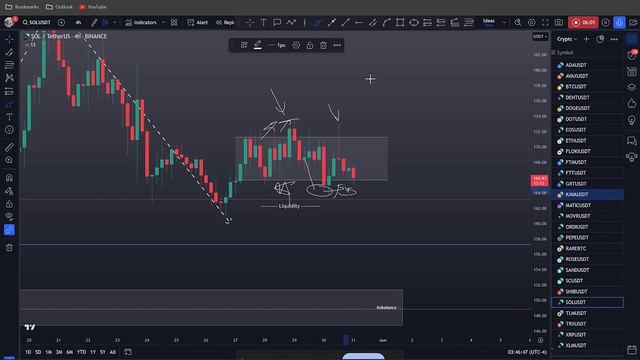Select the rectangle shape tool
640x360 pixels.
click(400, 22)
